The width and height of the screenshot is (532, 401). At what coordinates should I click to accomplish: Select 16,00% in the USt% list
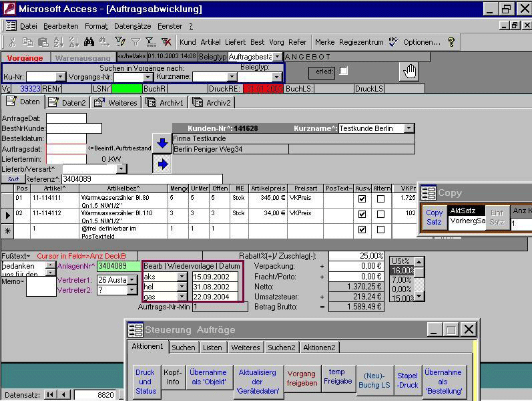pos(401,271)
